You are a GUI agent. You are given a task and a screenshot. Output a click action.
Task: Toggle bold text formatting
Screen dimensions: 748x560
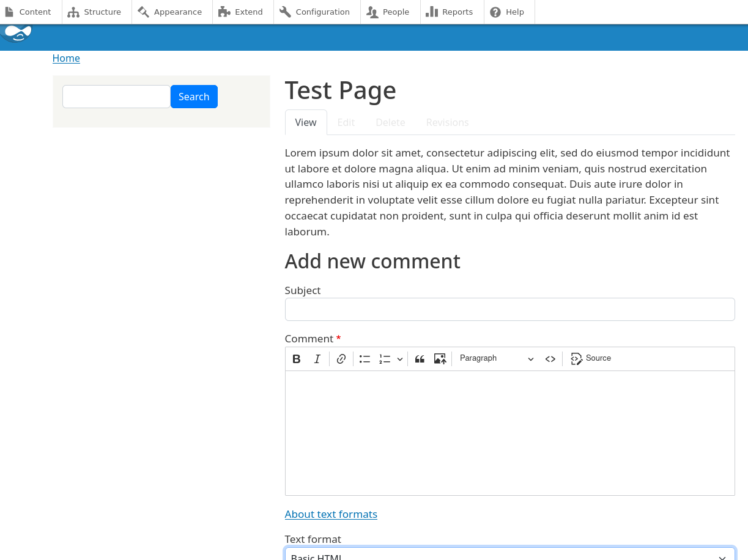click(296, 359)
